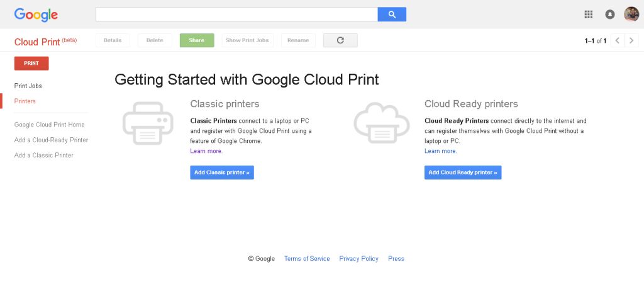Open the notifications bell
The width and height of the screenshot is (644, 301).
pyautogui.click(x=610, y=14)
